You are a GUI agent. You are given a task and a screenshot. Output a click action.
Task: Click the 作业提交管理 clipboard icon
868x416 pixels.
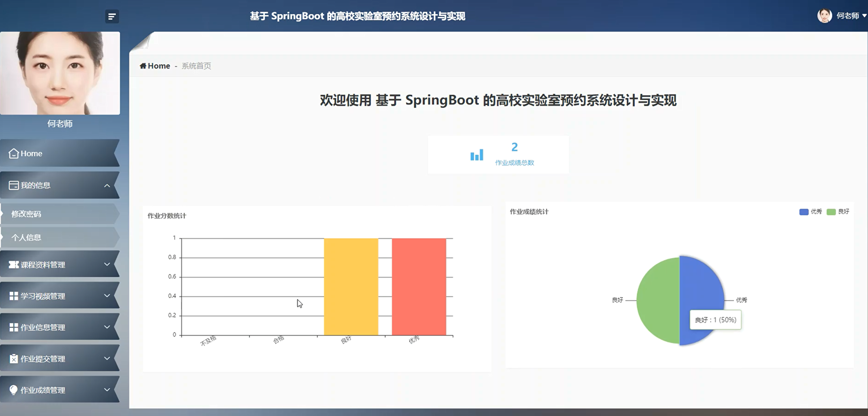(x=14, y=359)
